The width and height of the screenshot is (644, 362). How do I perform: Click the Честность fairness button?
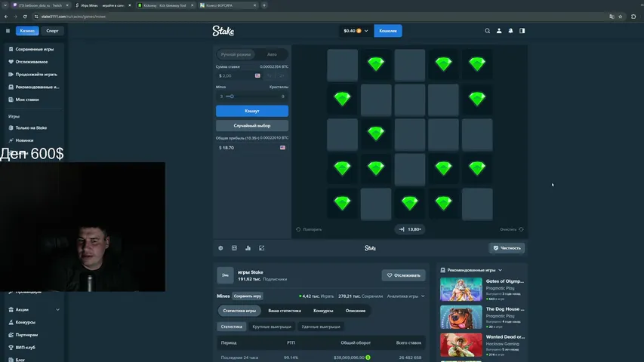pos(507,248)
